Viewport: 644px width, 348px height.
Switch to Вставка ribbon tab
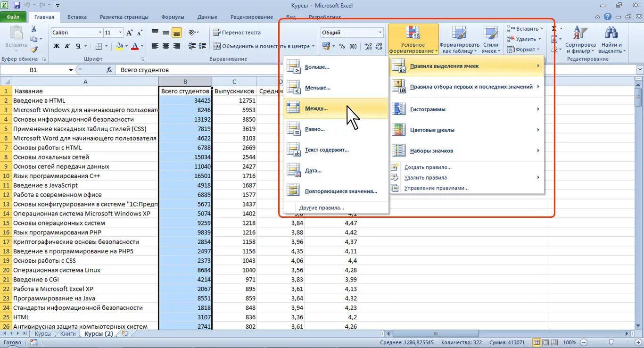[x=77, y=17]
